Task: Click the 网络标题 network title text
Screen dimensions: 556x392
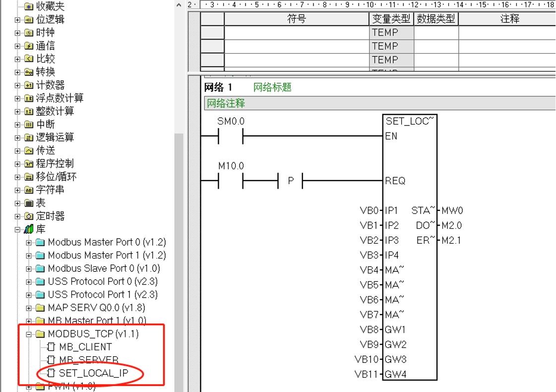Action: (x=272, y=87)
